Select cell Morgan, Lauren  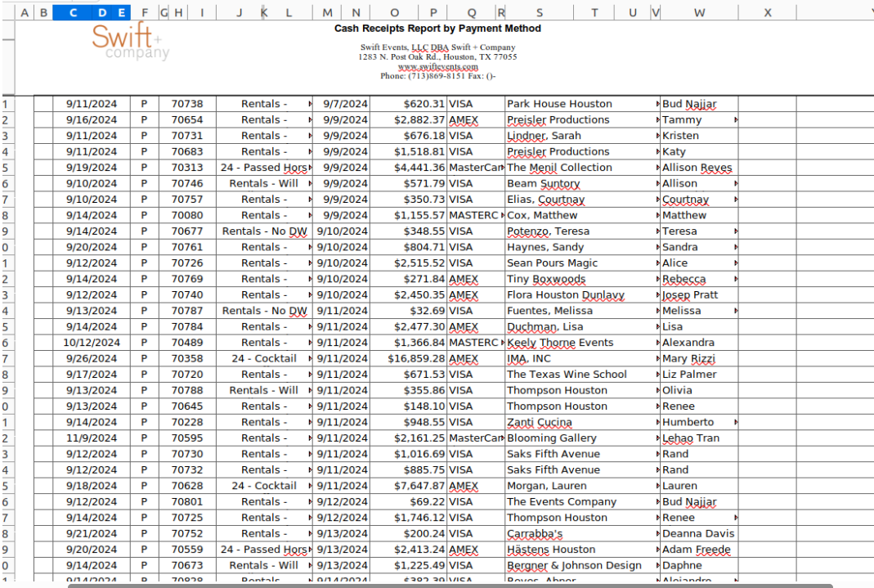point(582,486)
